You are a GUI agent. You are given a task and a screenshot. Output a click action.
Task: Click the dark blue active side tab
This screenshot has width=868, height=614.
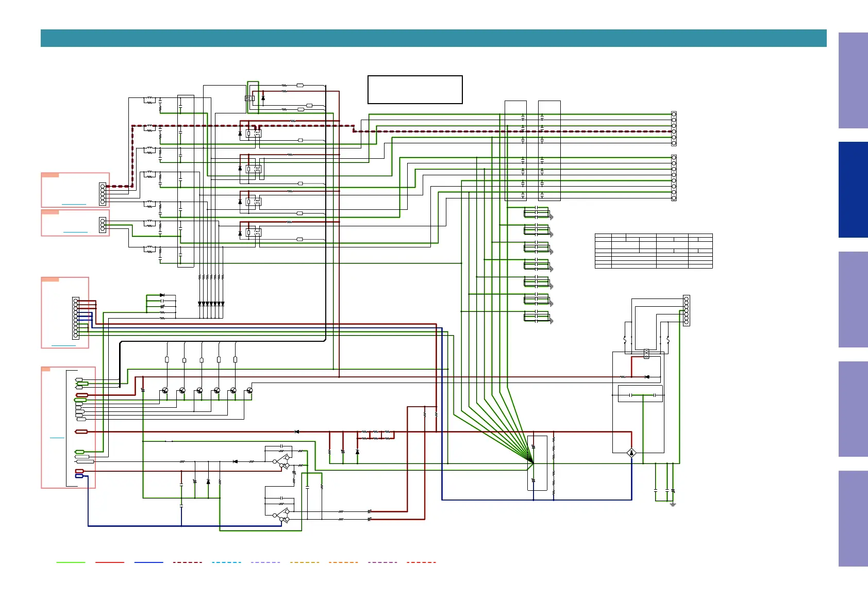(853, 190)
